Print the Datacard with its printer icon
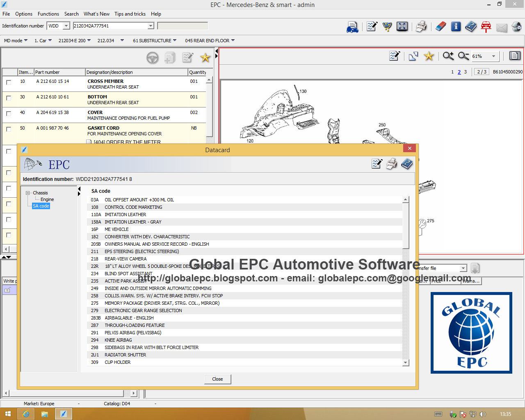 pos(392,164)
